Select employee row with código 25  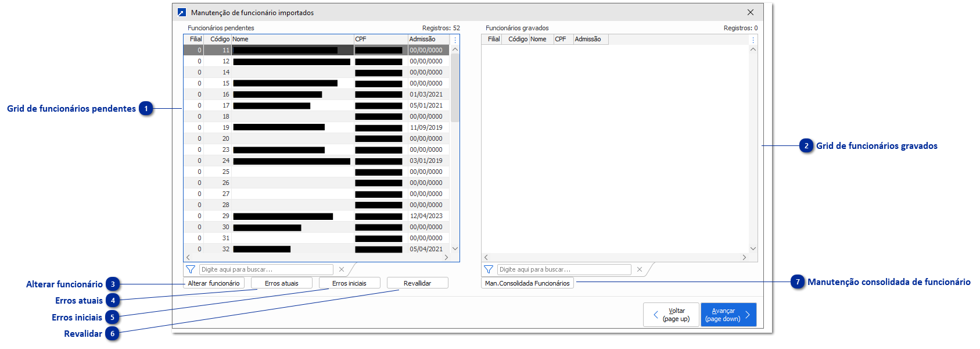[x=317, y=172]
